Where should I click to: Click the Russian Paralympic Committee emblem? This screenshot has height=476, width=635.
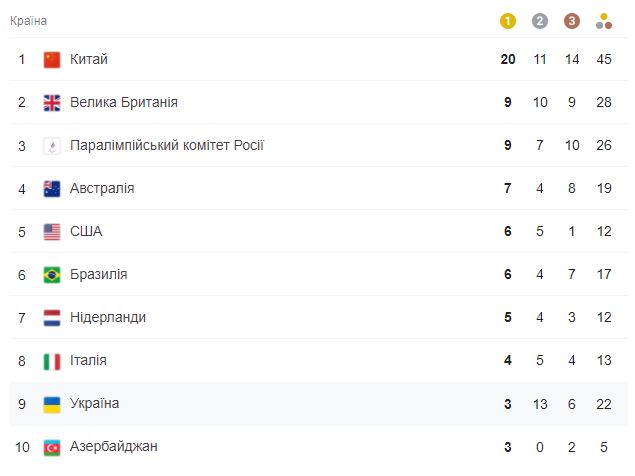(52, 146)
